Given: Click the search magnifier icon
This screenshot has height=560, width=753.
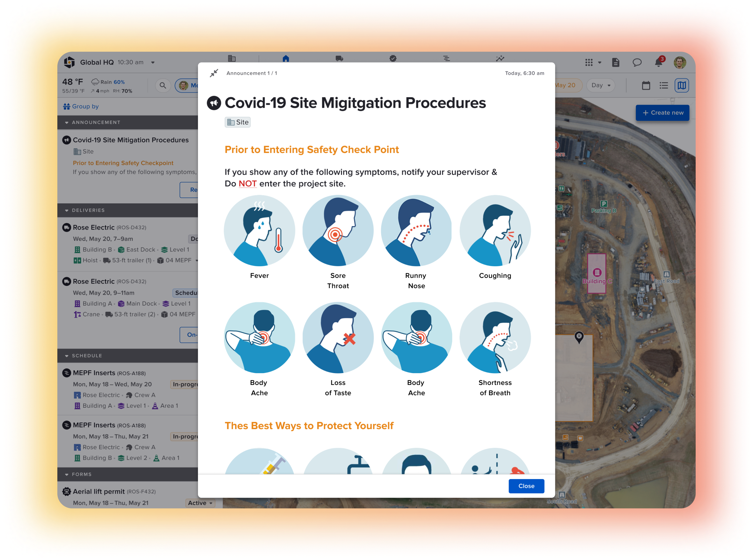Looking at the screenshot, I should pyautogui.click(x=163, y=85).
